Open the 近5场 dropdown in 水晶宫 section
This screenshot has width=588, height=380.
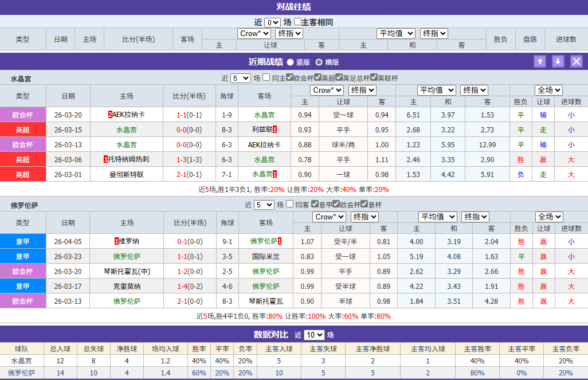point(241,77)
